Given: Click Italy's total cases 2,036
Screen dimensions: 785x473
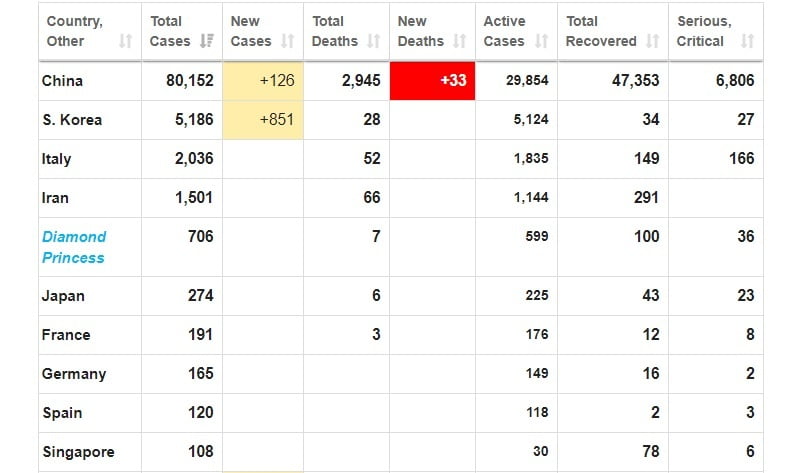Looking at the screenshot, I should point(194,159).
